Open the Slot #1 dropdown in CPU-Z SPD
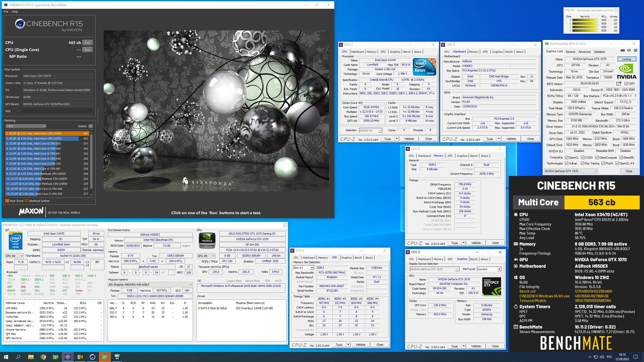Image resolution: width=644 pixels, height=362 pixels. click(x=304, y=268)
